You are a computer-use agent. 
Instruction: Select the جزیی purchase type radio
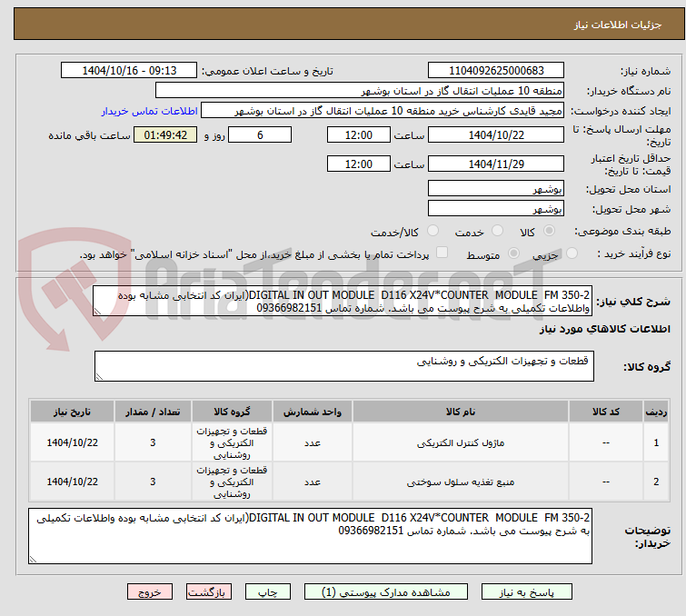[572, 253]
